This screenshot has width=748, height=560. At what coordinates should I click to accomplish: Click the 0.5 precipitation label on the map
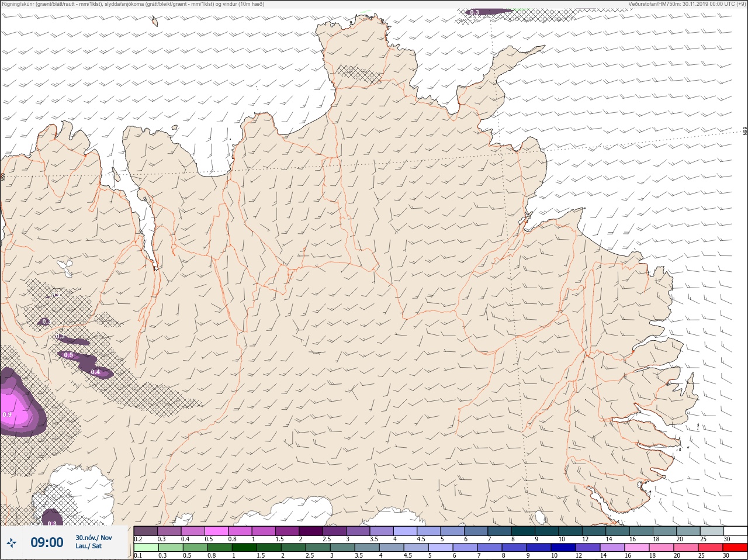click(x=68, y=355)
